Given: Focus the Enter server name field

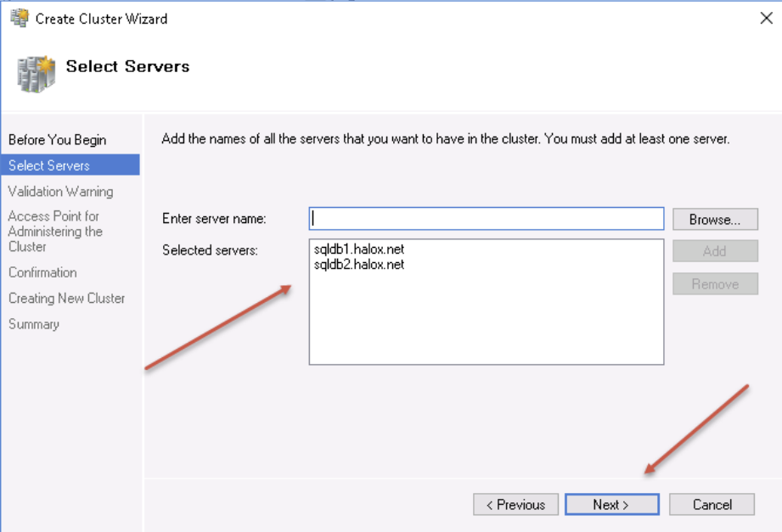Looking at the screenshot, I should [487, 219].
